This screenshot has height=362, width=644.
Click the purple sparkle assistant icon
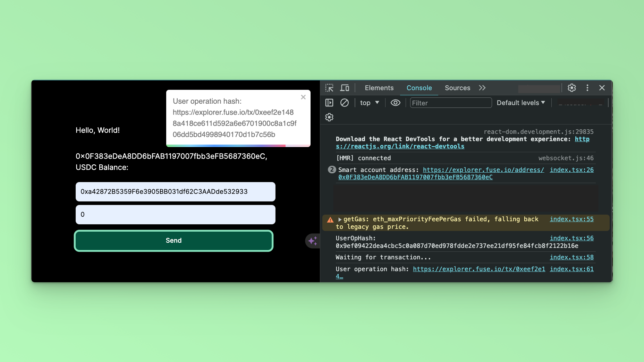click(x=312, y=241)
